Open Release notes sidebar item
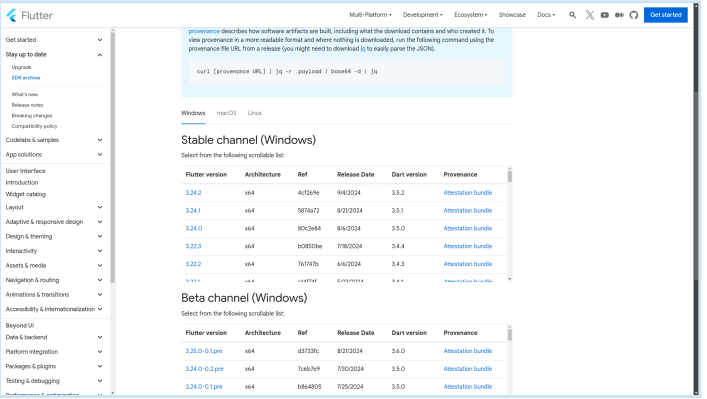 28,105
